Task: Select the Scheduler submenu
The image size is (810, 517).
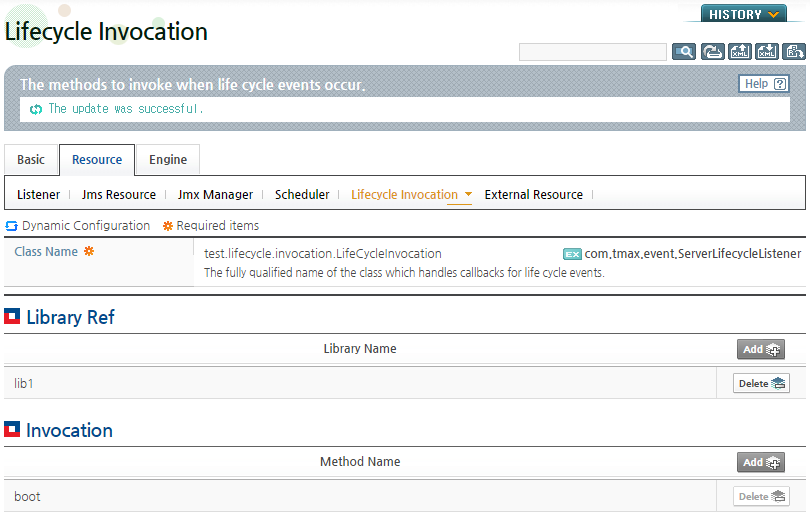Action: (302, 195)
